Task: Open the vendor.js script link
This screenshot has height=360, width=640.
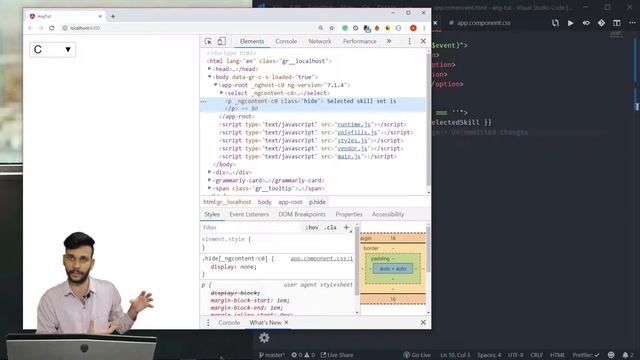Action: pos(352,149)
